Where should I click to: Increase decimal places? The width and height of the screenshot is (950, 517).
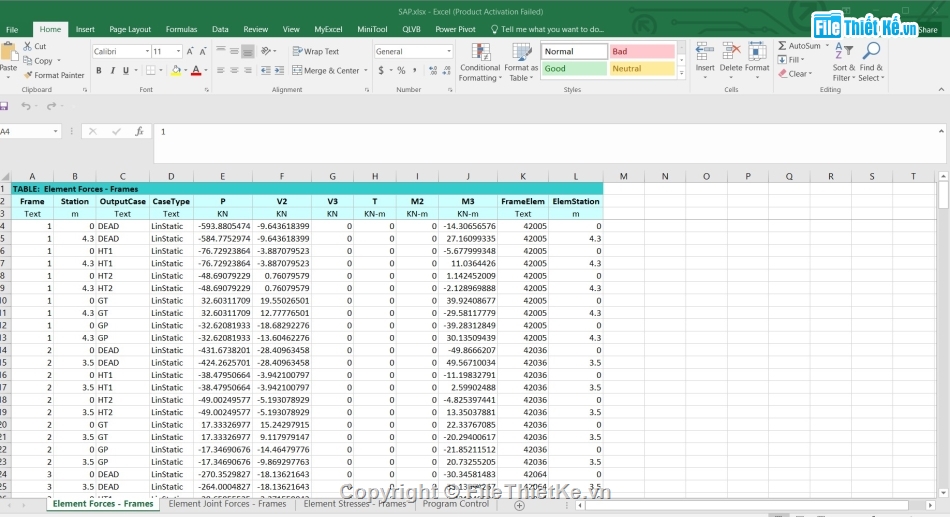click(433, 70)
